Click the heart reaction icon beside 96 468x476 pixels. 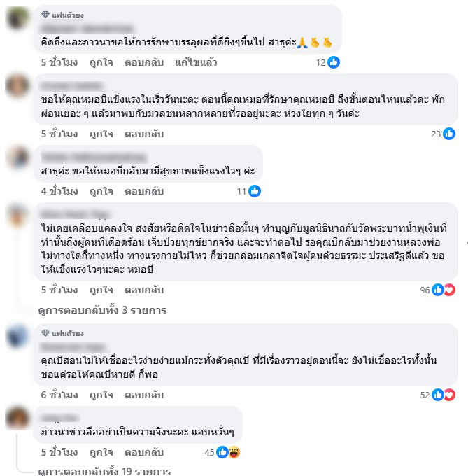pyautogui.click(x=450, y=290)
